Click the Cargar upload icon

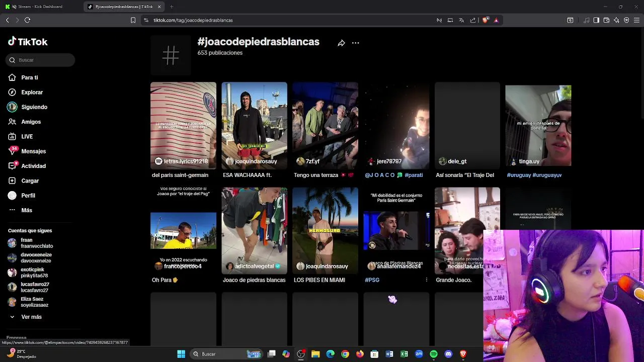(x=12, y=180)
